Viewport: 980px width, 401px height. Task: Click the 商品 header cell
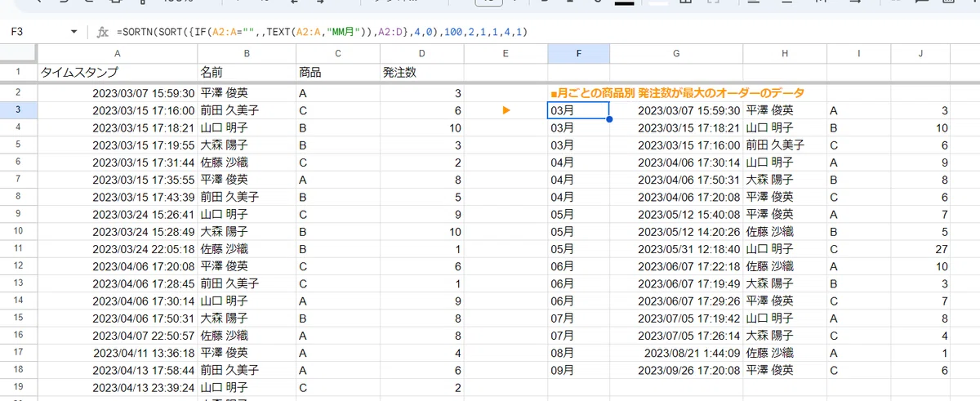point(339,73)
